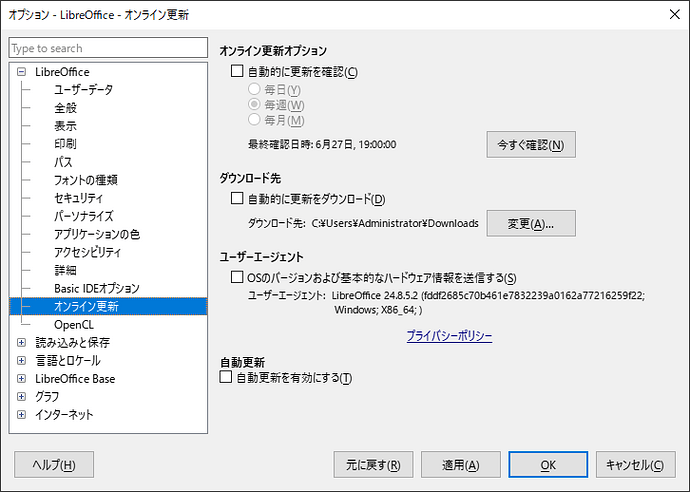
Task: Open the OpenCL options page
Action: point(73,324)
